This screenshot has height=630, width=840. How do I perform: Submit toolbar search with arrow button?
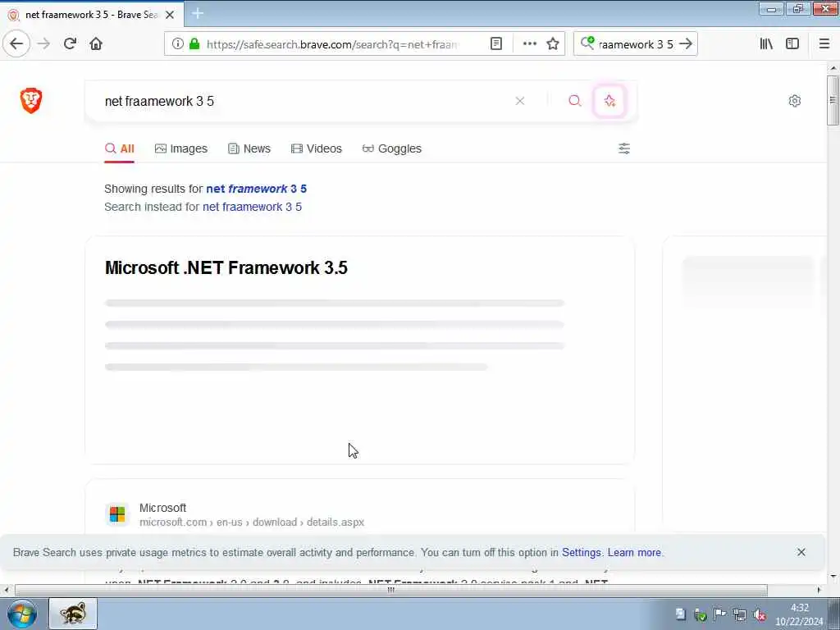click(x=686, y=44)
